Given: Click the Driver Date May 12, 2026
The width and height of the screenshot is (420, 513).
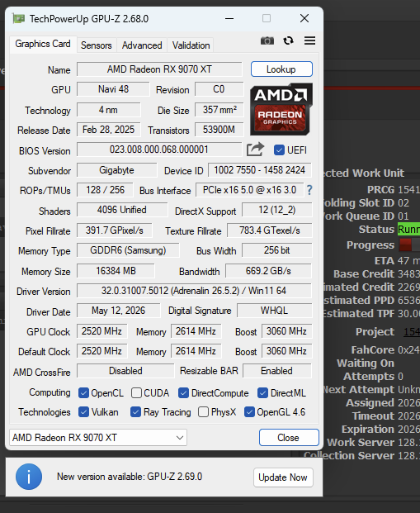Looking at the screenshot, I should 118,311.
